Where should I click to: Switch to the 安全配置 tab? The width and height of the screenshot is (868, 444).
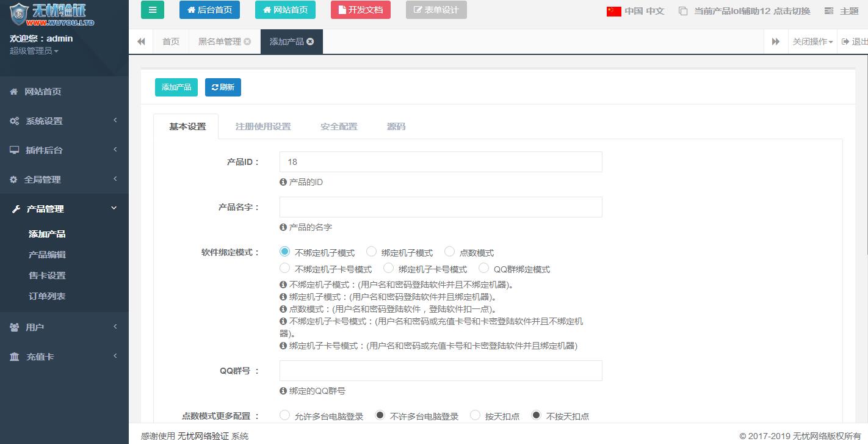[339, 126]
